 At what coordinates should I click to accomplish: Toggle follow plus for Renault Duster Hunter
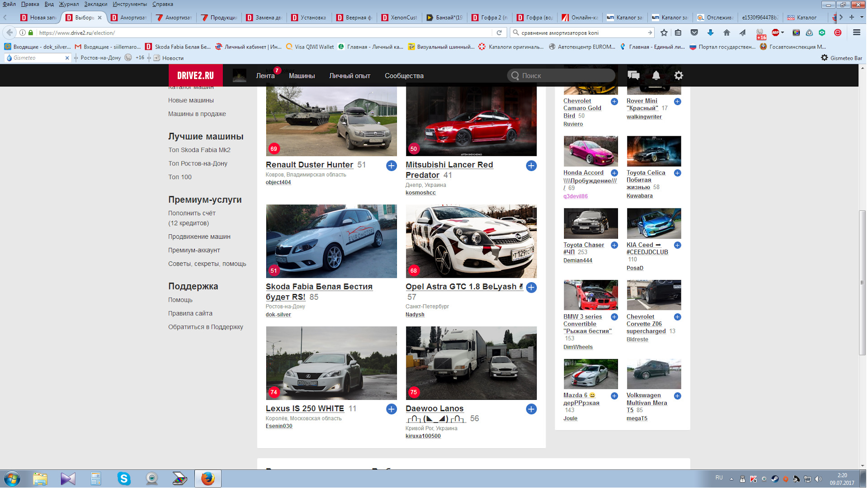[392, 166]
